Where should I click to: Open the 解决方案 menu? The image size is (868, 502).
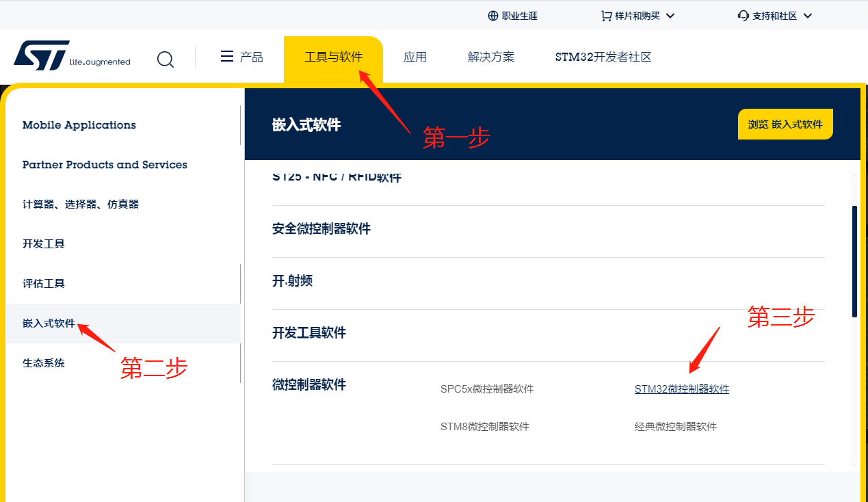[491, 57]
